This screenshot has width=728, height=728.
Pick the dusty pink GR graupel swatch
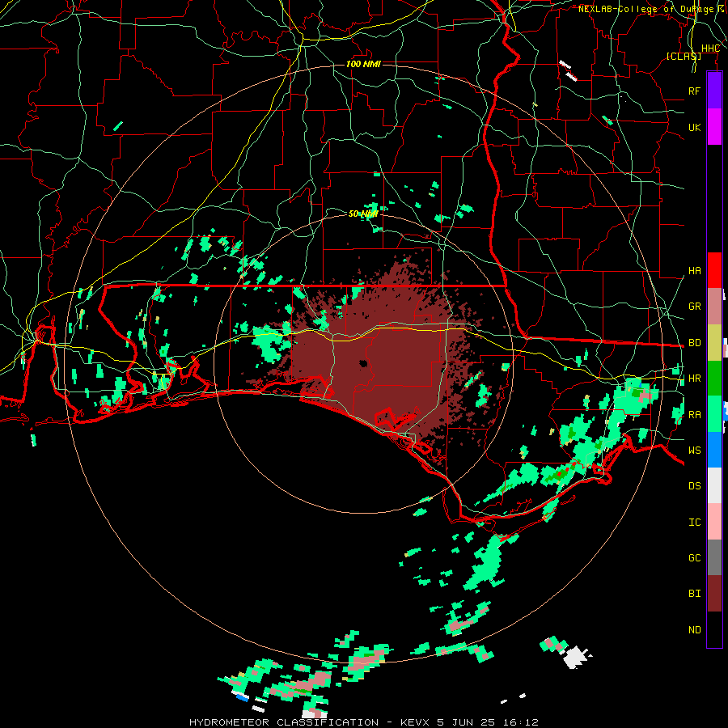(714, 307)
